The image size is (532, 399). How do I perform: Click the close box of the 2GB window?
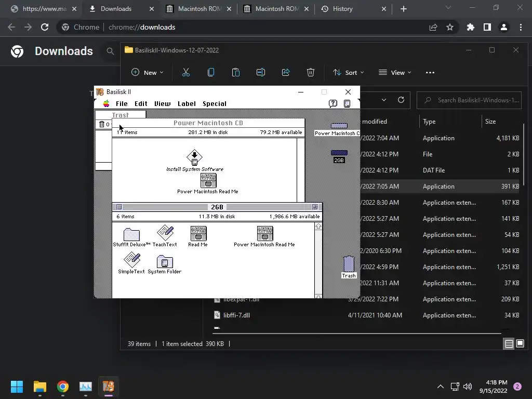(x=119, y=207)
